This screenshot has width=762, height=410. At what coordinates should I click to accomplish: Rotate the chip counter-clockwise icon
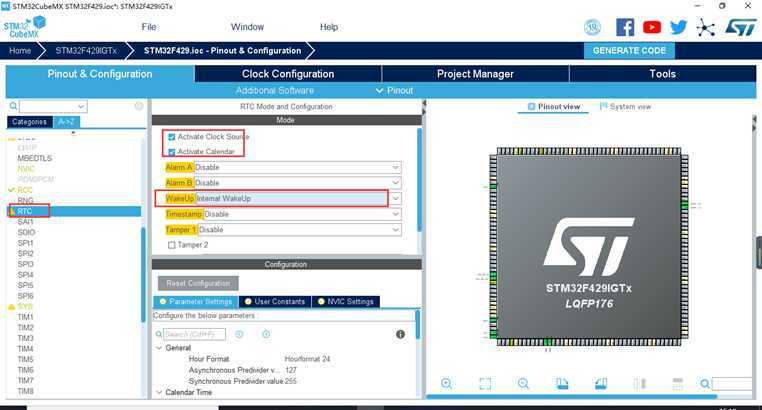click(601, 384)
